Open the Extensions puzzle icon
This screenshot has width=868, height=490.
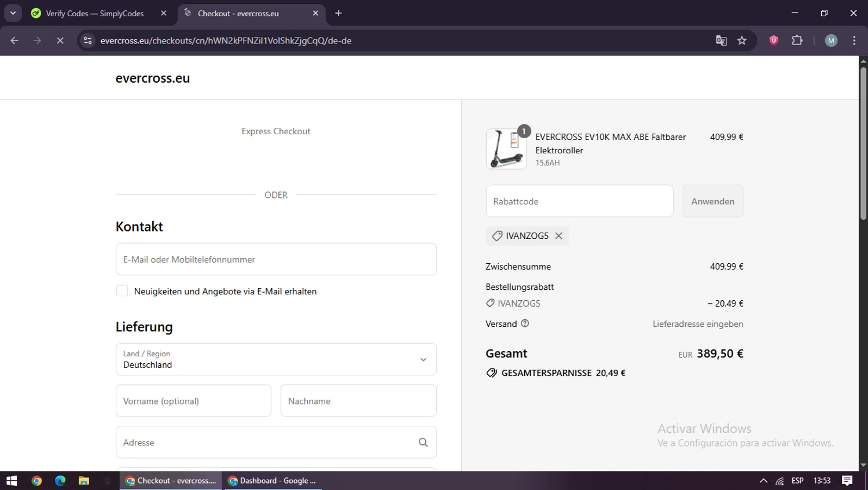point(797,40)
